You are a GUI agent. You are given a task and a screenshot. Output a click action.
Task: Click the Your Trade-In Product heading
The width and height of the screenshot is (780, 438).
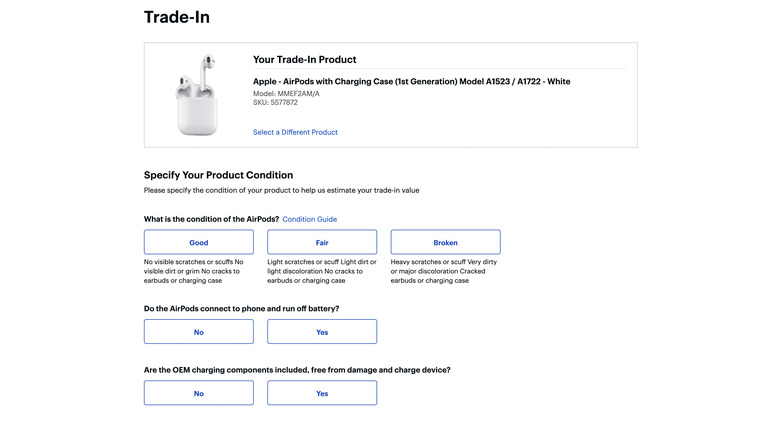tap(304, 60)
